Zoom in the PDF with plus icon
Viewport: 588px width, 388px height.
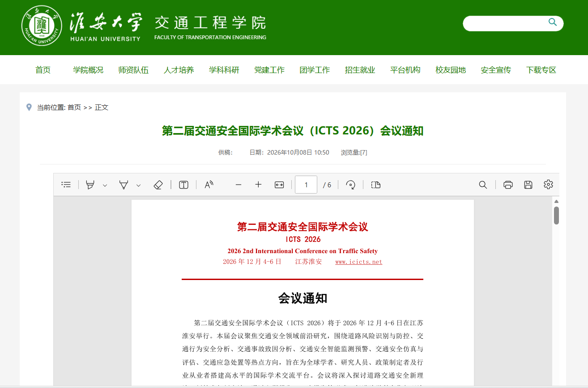click(258, 185)
